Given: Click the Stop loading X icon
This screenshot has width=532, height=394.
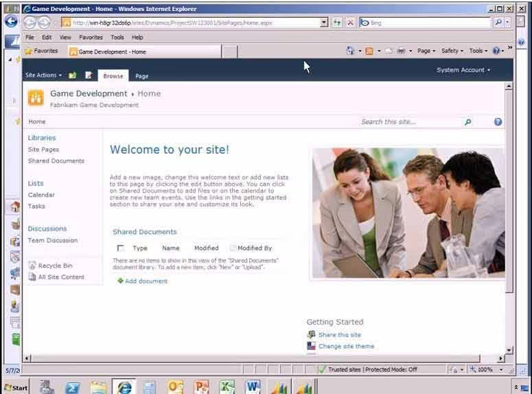Looking at the screenshot, I should tap(351, 23).
